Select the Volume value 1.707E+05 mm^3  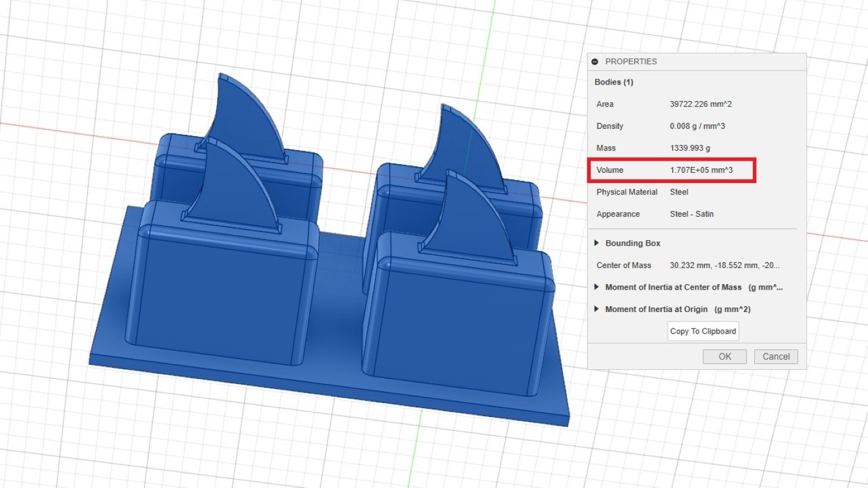701,170
